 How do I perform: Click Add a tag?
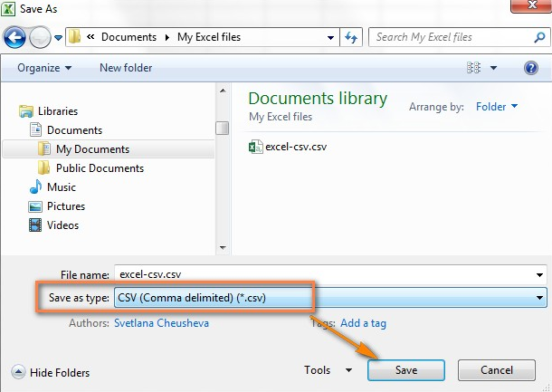pos(363,323)
